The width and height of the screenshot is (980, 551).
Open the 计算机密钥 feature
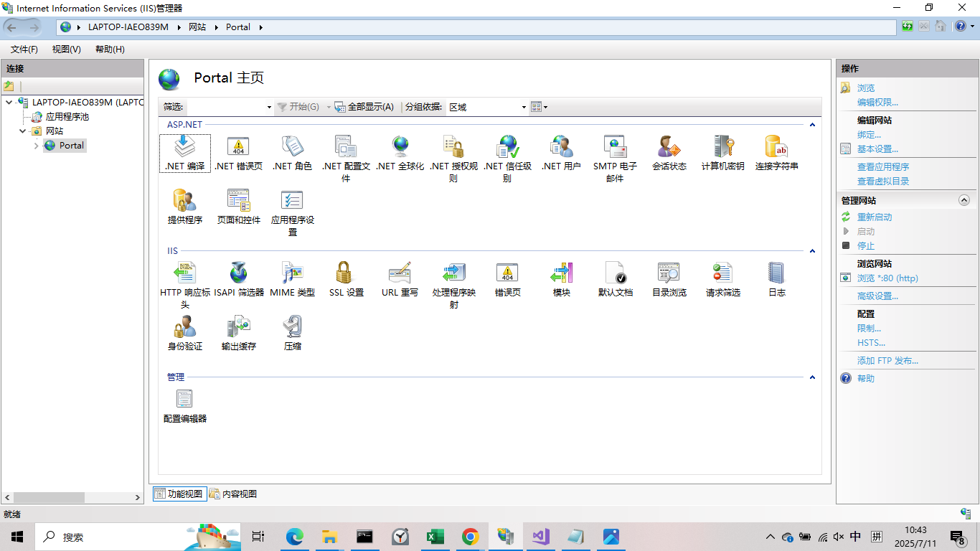pos(722,153)
